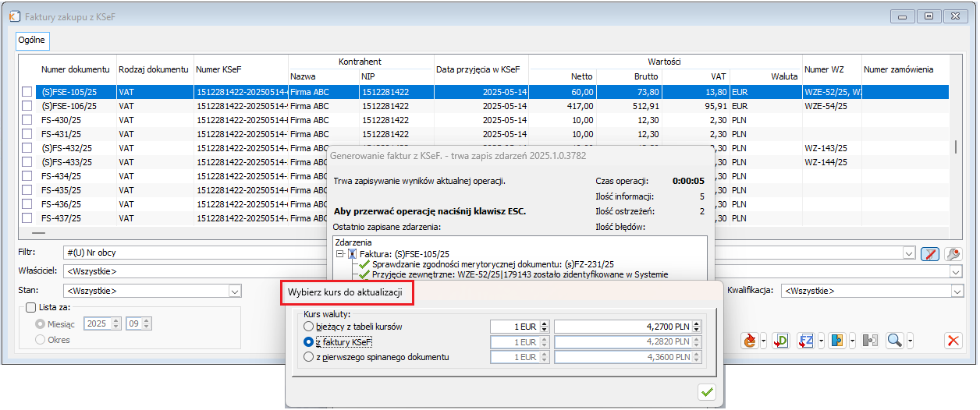
Task: Click the orange KSeF import icon
Action: pyautogui.click(x=750, y=341)
